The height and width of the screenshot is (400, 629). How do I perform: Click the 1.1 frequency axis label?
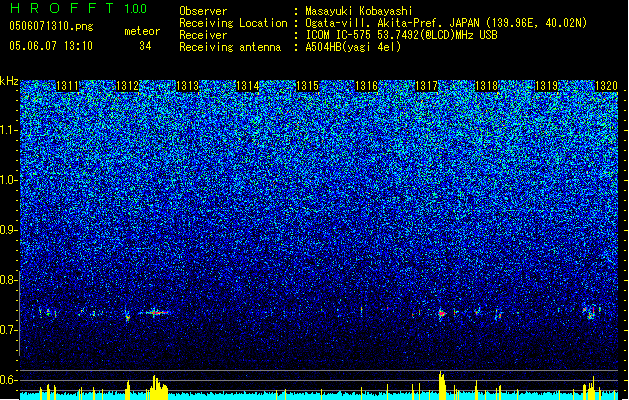[x=9, y=130]
